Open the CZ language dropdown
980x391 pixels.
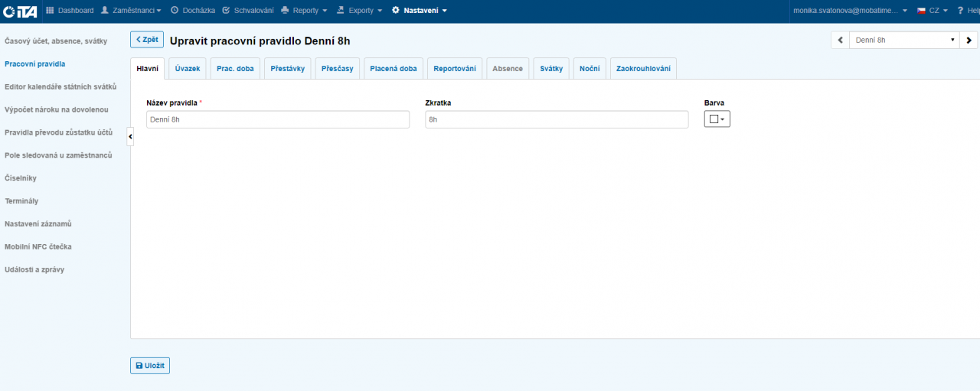[933, 11]
